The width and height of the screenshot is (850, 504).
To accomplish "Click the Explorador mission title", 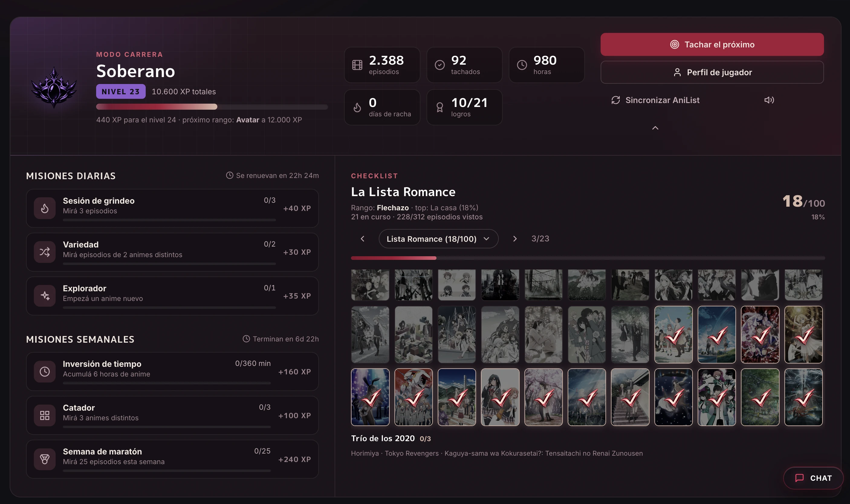I will pos(85,288).
